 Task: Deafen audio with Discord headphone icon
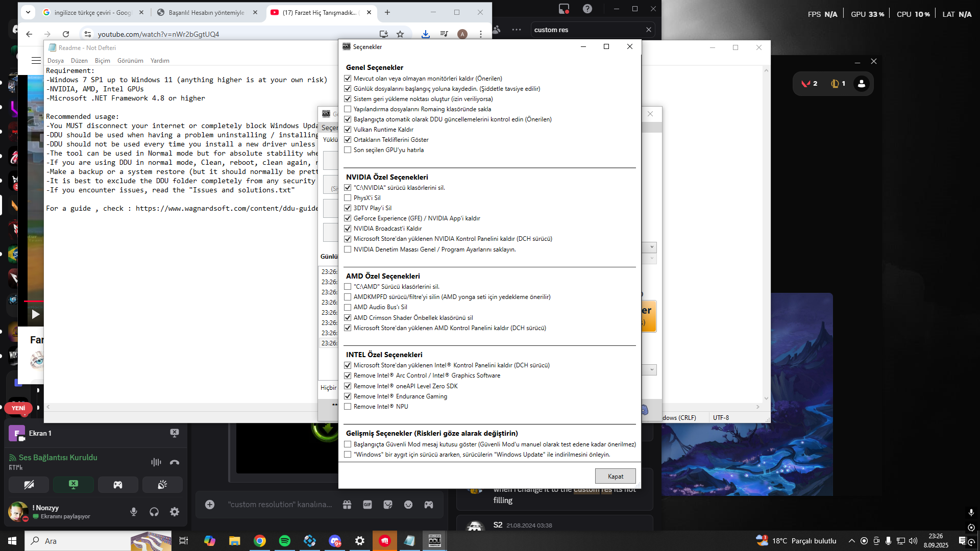pos(154,512)
